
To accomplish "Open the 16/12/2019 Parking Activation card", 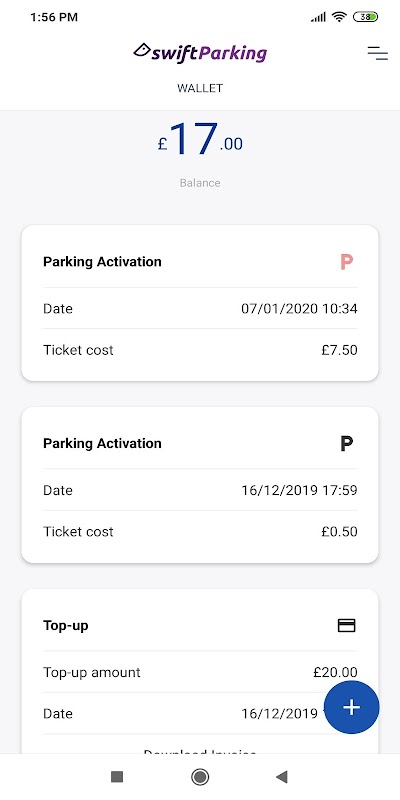I will click(200, 485).
